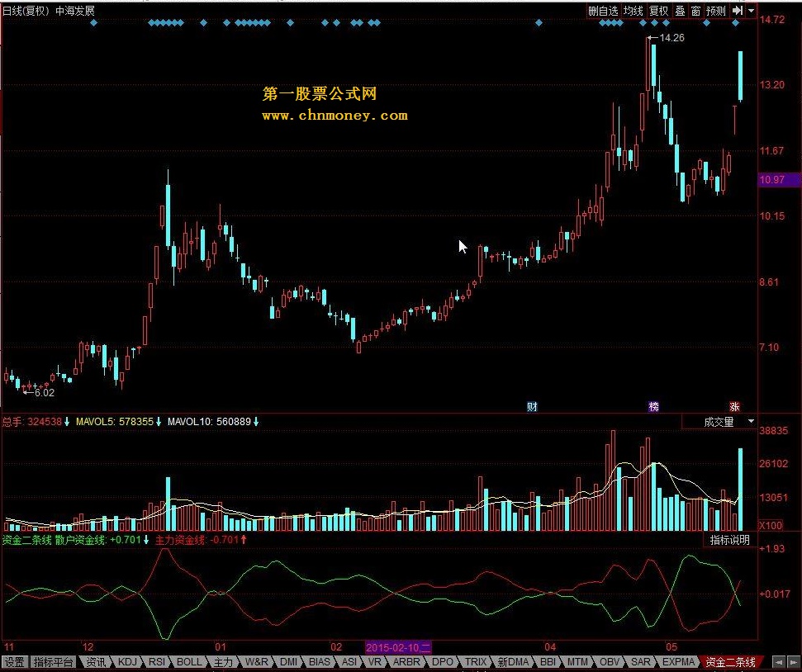The image size is (802, 672).
Task: Click the 14.26 high price label
Action: point(671,38)
